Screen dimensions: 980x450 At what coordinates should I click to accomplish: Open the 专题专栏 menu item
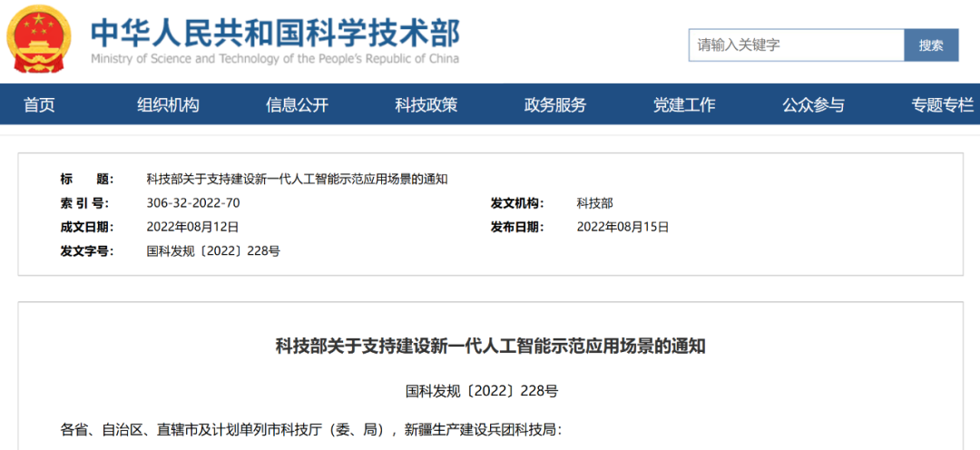pyautogui.click(x=942, y=105)
